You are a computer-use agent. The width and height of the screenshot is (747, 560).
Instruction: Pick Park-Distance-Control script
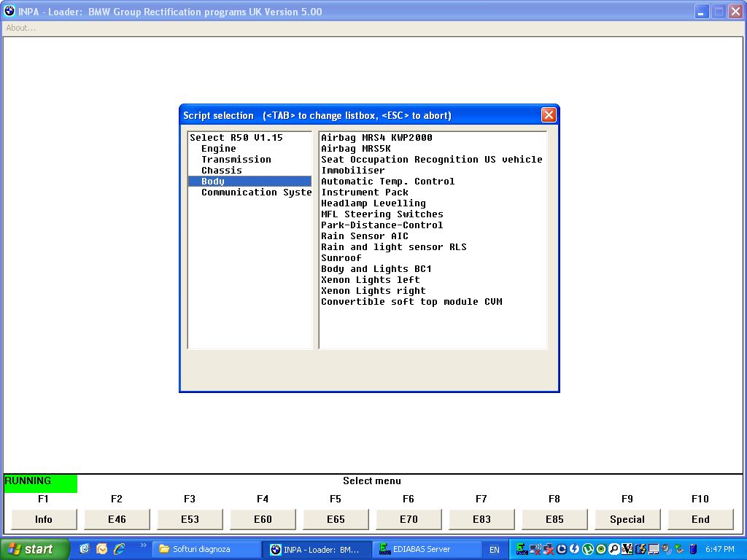pos(382,225)
